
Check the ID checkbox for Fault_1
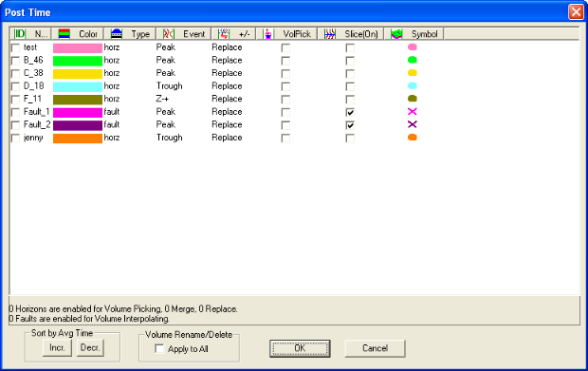click(x=15, y=112)
